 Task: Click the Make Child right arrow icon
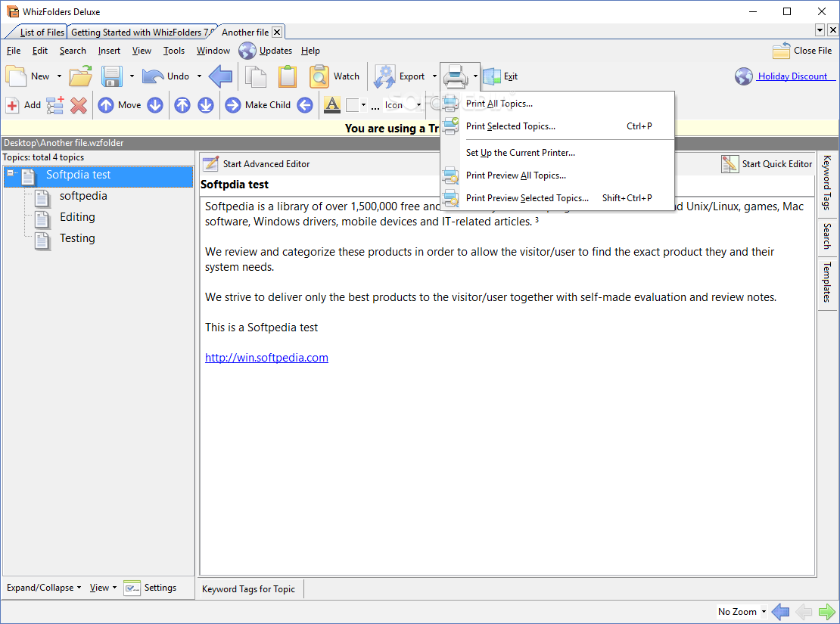click(233, 105)
